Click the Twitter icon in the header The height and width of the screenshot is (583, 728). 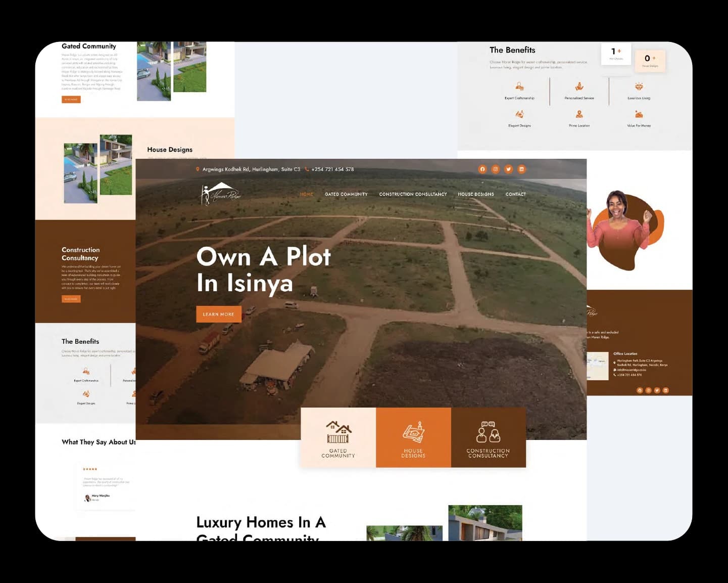click(x=509, y=169)
